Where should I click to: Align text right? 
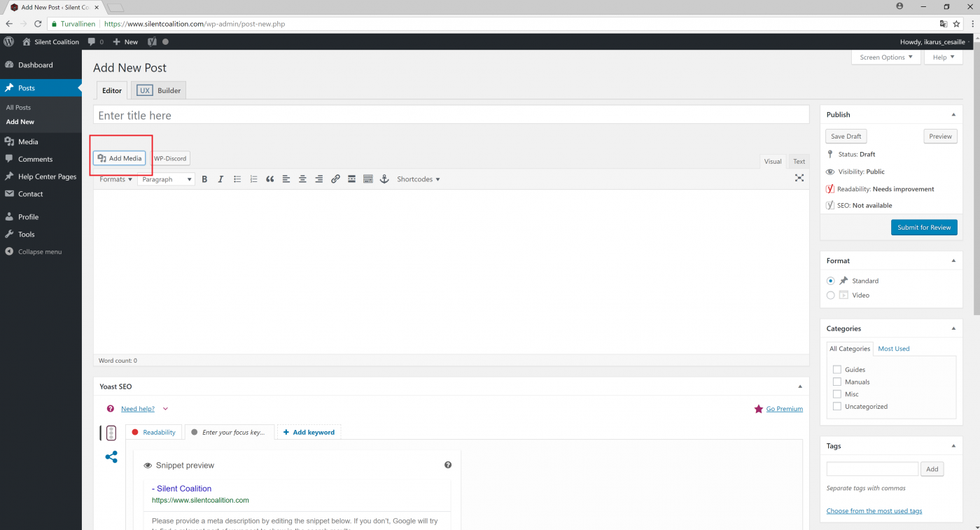318,179
